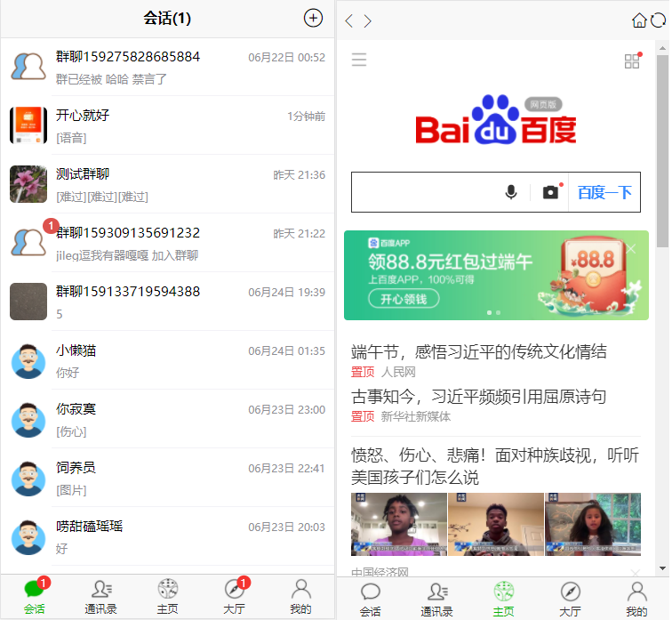Viewport: 672px width, 620px height.
Task: Open image search with the camera icon
Action: pyautogui.click(x=552, y=192)
